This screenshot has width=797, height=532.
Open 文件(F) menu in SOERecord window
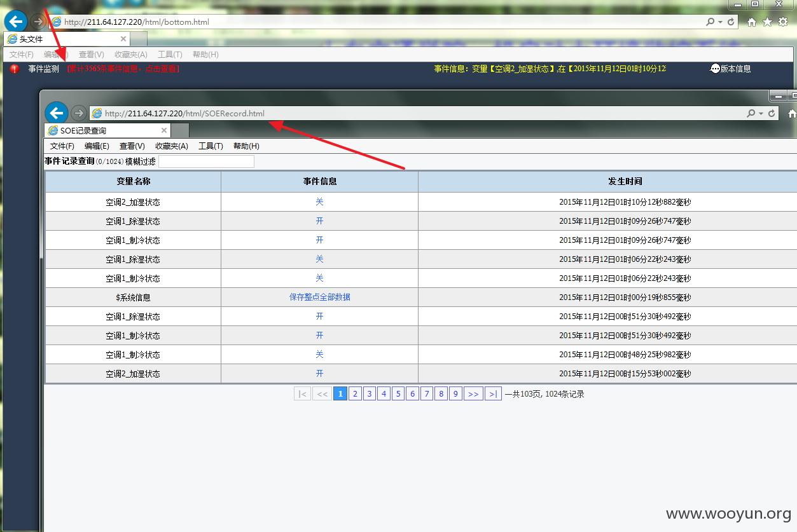(x=62, y=146)
